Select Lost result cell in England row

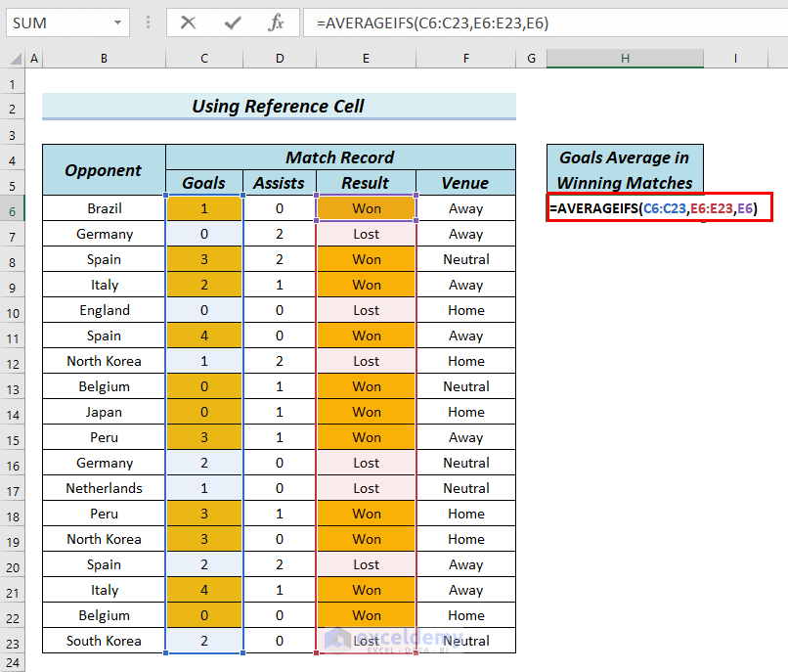click(366, 310)
